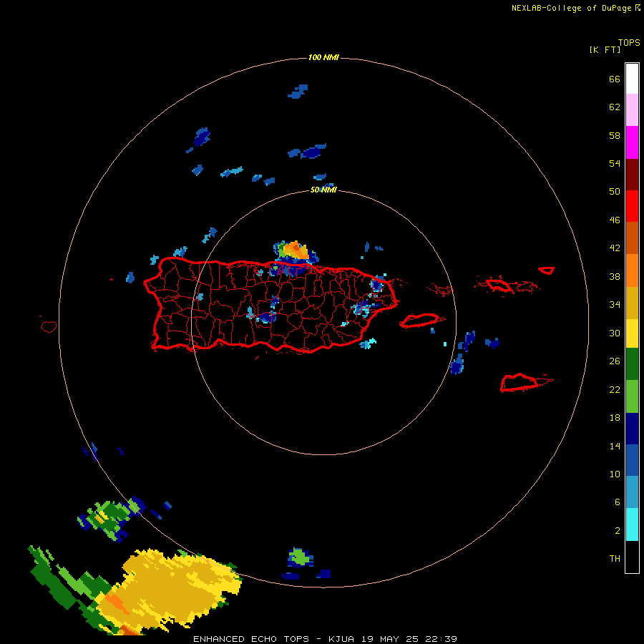Click the '50 NMI' range ring label
This screenshot has width=644, height=644.
coord(323,190)
